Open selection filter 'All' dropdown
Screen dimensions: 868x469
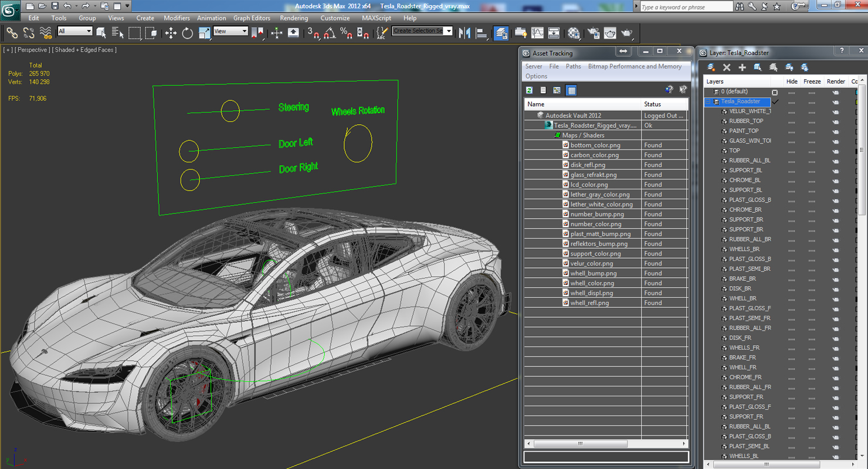(x=75, y=31)
